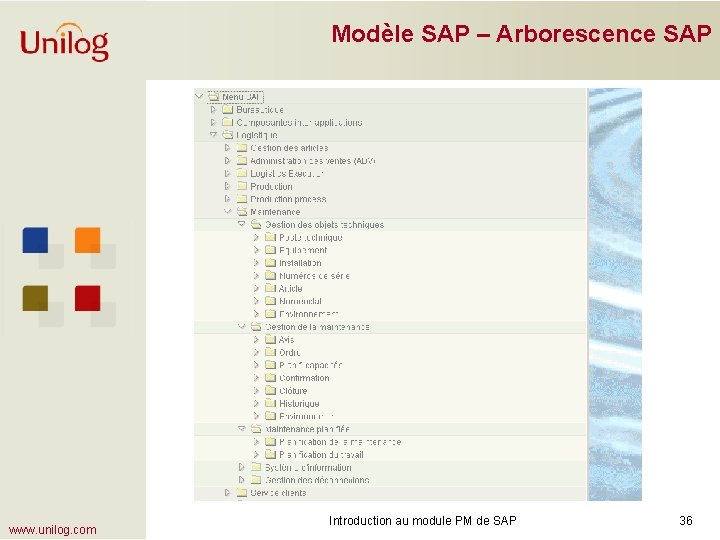Expand the Production node arrow
720x540 pixels.
[x=227, y=186]
